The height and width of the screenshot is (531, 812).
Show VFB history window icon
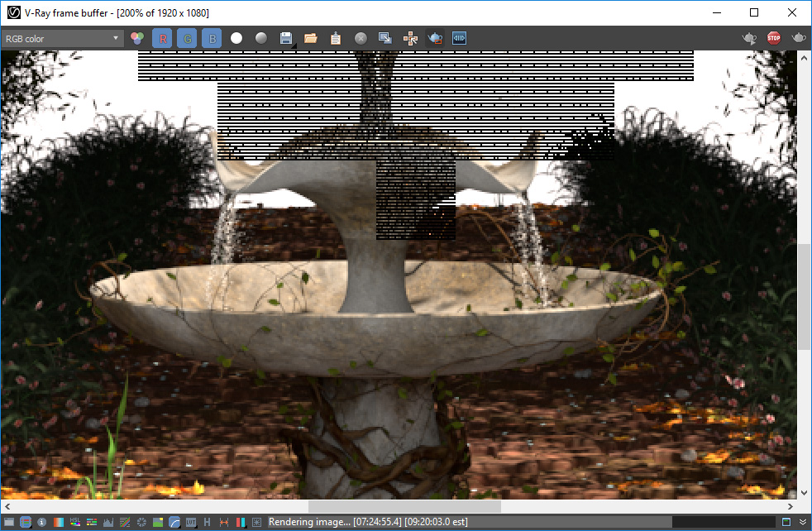click(9, 522)
